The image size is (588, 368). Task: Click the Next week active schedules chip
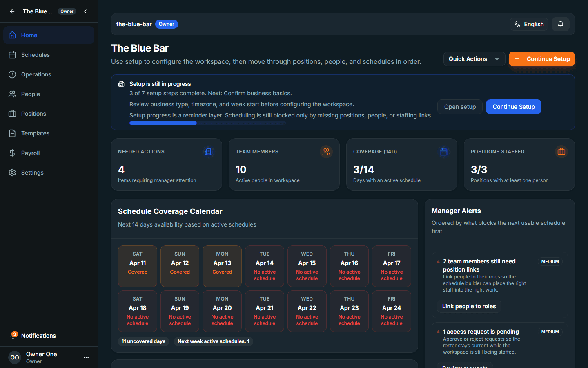pyautogui.click(x=214, y=341)
